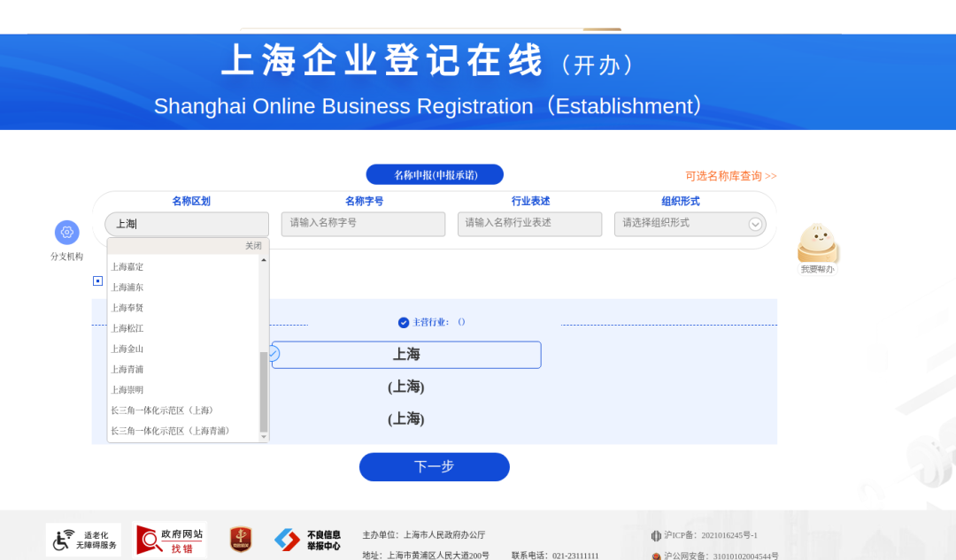Click the 行业表述 column label

coord(530,201)
